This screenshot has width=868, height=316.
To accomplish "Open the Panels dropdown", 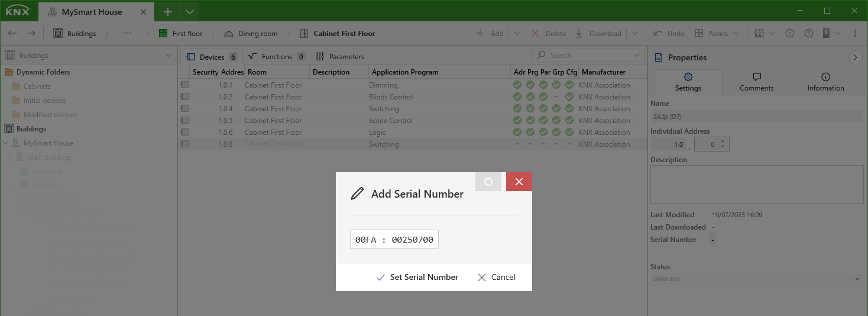I will (x=717, y=34).
